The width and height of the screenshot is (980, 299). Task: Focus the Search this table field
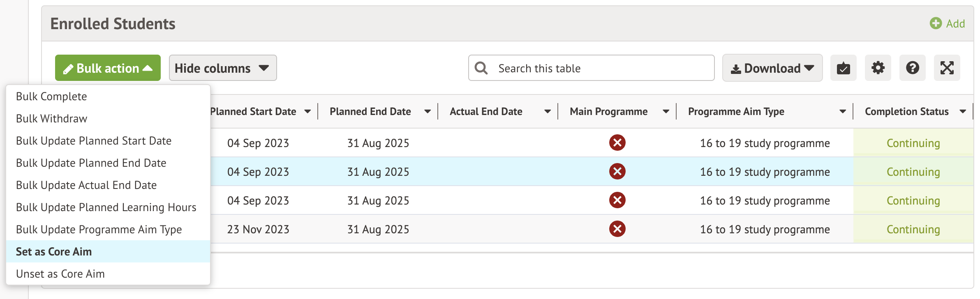pos(600,68)
